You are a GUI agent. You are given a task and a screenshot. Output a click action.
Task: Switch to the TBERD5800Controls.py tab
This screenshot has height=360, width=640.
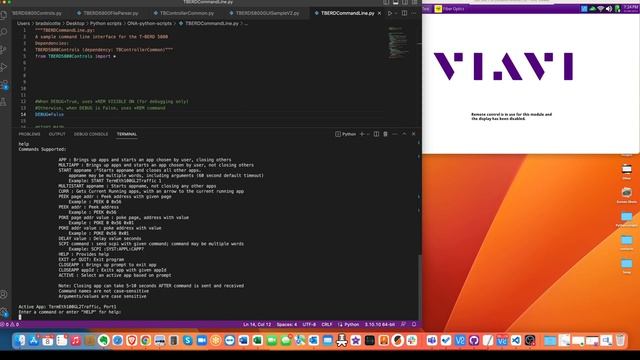[37, 13]
